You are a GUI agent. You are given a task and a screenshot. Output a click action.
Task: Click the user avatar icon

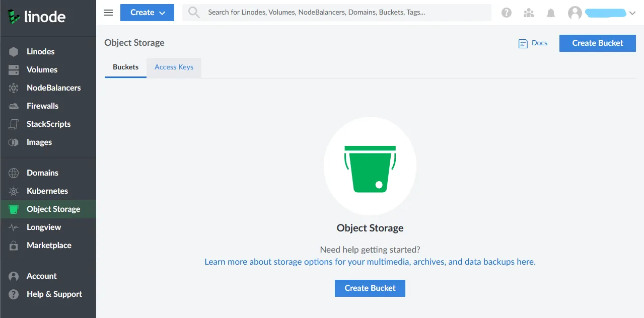[x=575, y=13]
